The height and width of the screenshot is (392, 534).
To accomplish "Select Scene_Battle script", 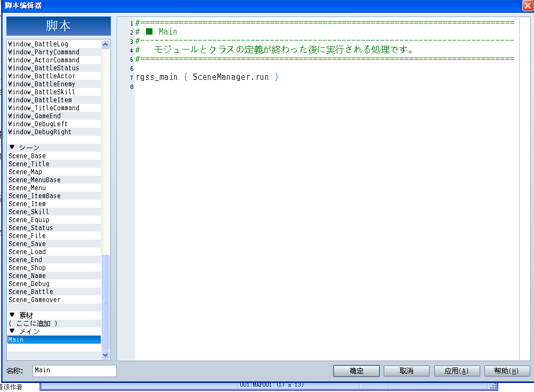I will pos(54,292).
